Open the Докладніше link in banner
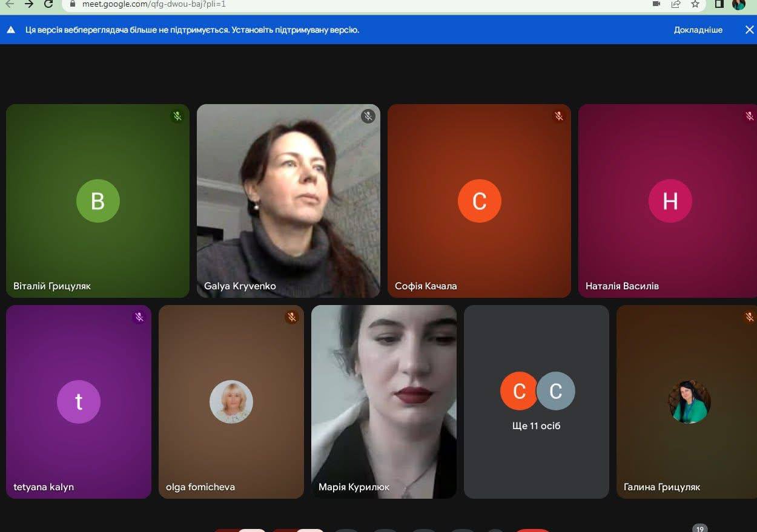Image resolution: width=757 pixels, height=532 pixels. point(698,30)
